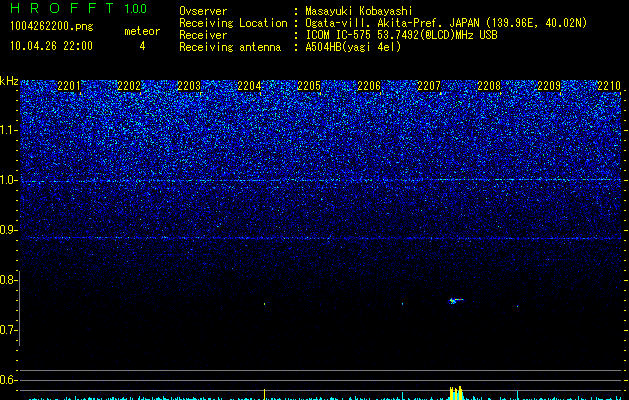Select the meteor count value 4
The height and width of the screenshot is (400, 629).
click(142, 46)
